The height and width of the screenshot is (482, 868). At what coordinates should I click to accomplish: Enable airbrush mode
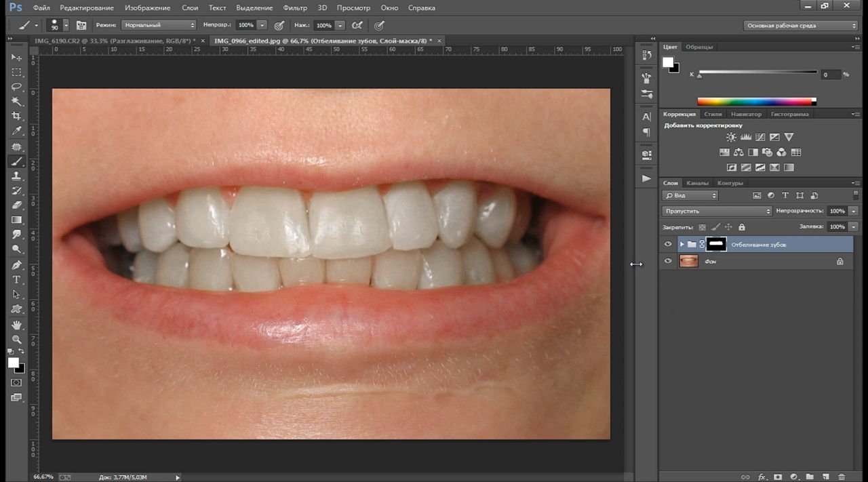(357, 25)
